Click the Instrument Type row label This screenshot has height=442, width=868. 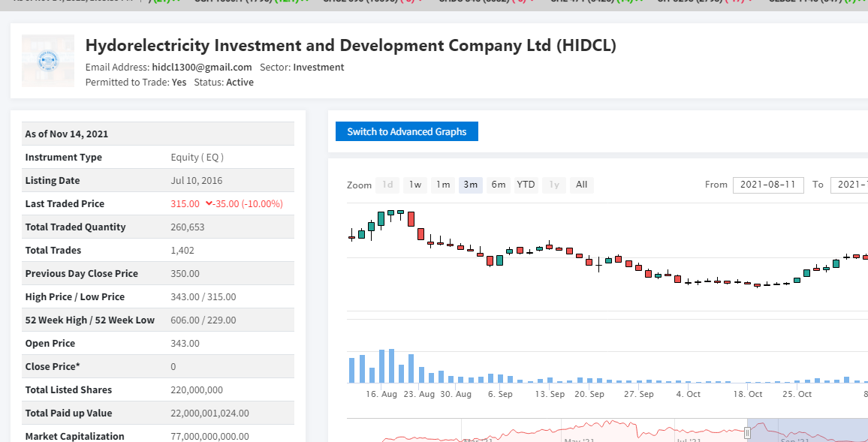pyautogui.click(x=64, y=157)
